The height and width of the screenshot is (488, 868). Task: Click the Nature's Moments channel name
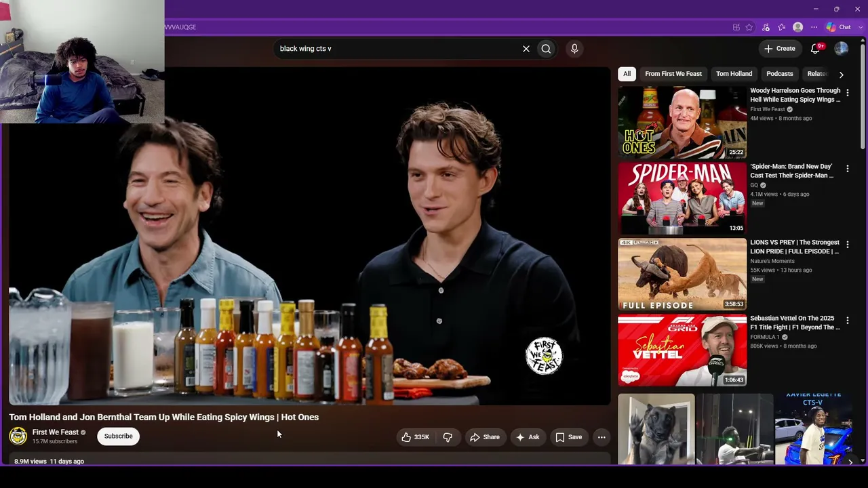coord(772,261)
